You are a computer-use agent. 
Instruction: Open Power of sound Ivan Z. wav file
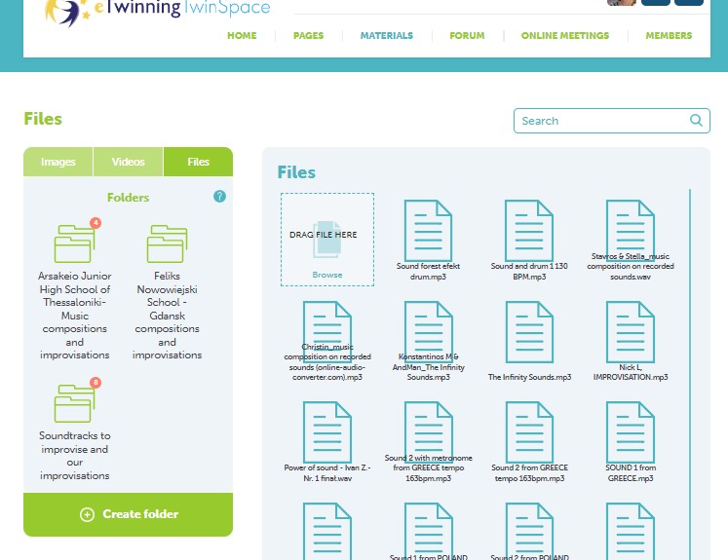click(x=327, y=432)
